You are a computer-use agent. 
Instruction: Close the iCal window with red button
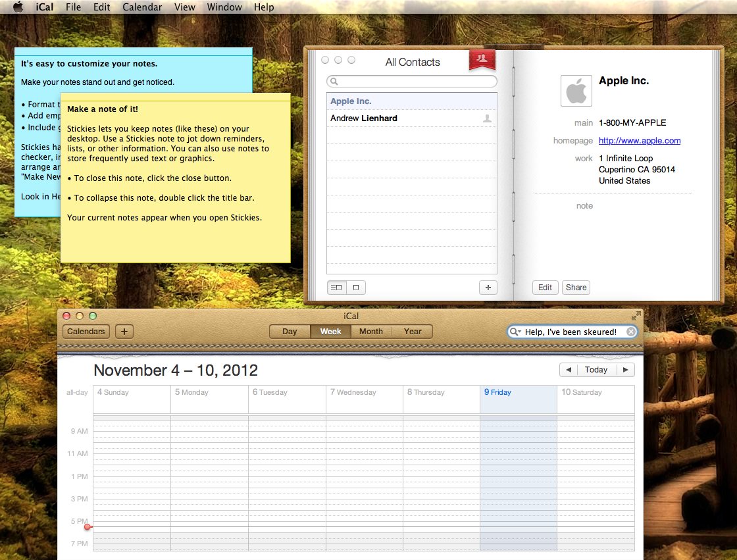coord(66,316)
